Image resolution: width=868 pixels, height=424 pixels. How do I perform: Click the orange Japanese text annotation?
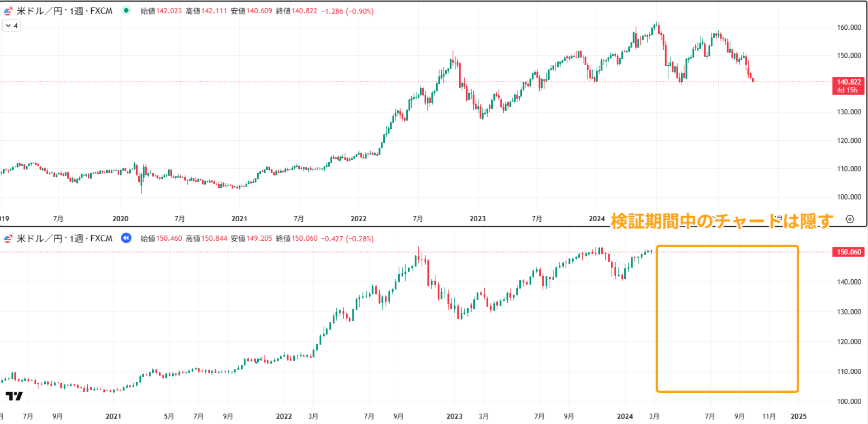pos(722,221)
